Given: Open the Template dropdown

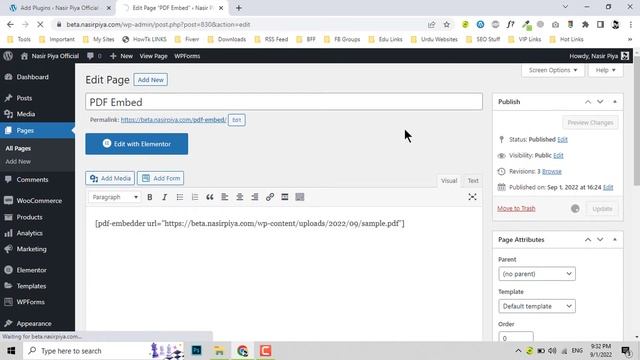Looking at the screenshot, I should (537, 306).
